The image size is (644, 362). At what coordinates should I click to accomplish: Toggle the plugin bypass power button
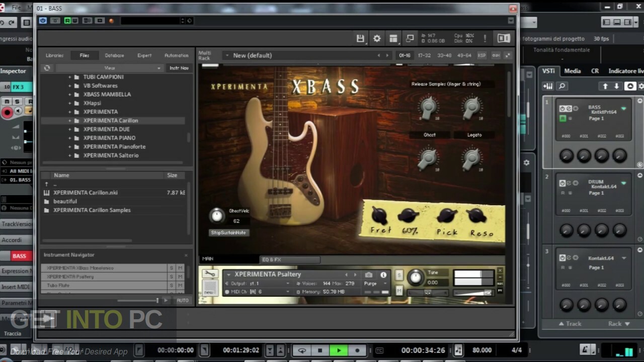pos(43,21)
